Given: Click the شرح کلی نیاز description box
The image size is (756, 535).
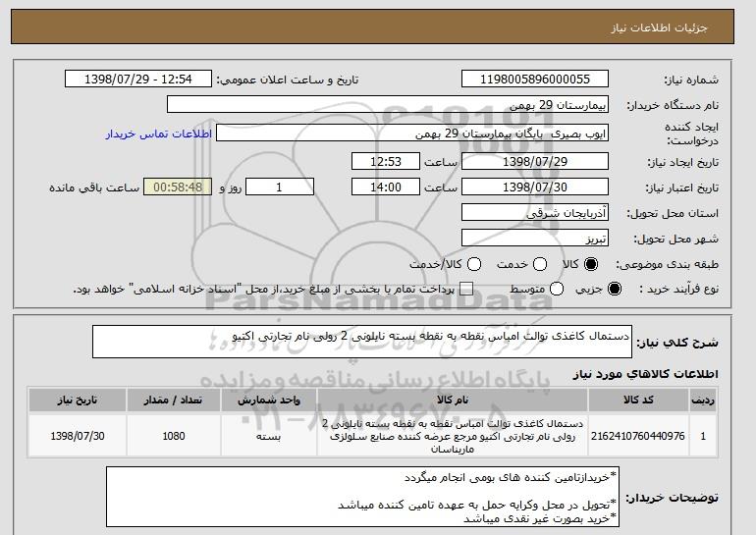Looking at the screenshot, I should (x=362, y=342).
